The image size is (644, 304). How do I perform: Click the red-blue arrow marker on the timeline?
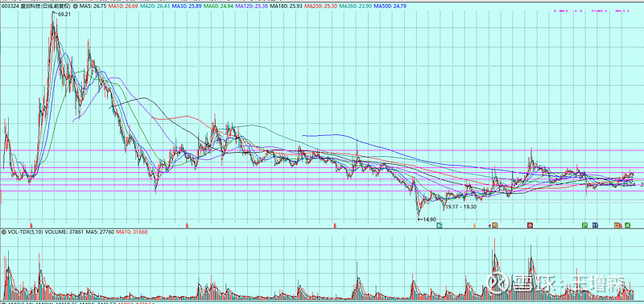click(489, 226)
